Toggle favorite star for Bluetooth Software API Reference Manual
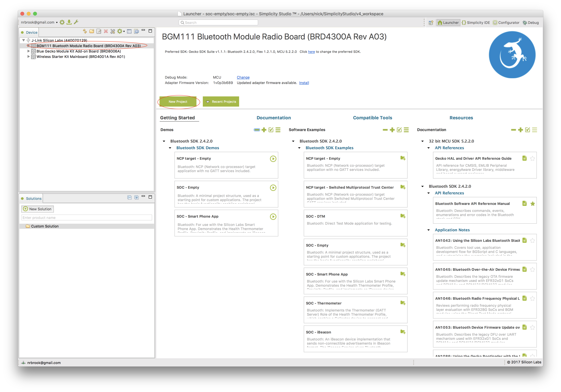 click(x=533, y=204)
